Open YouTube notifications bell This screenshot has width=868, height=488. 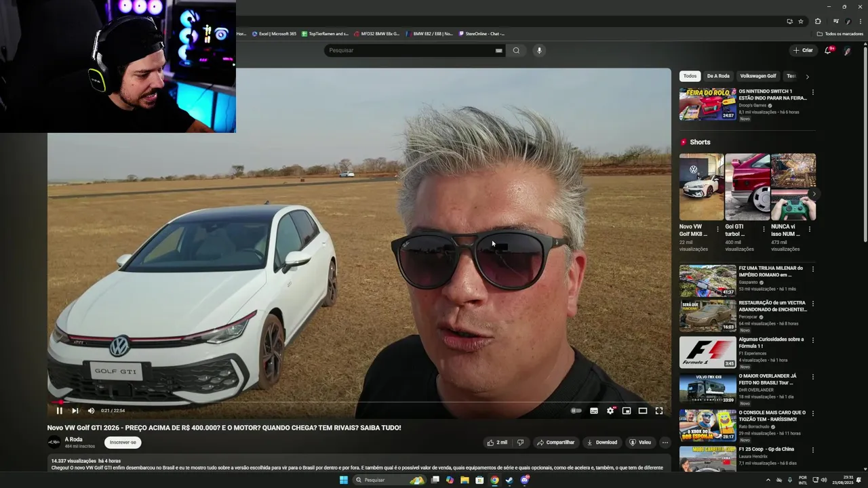(x=828, y=50)
